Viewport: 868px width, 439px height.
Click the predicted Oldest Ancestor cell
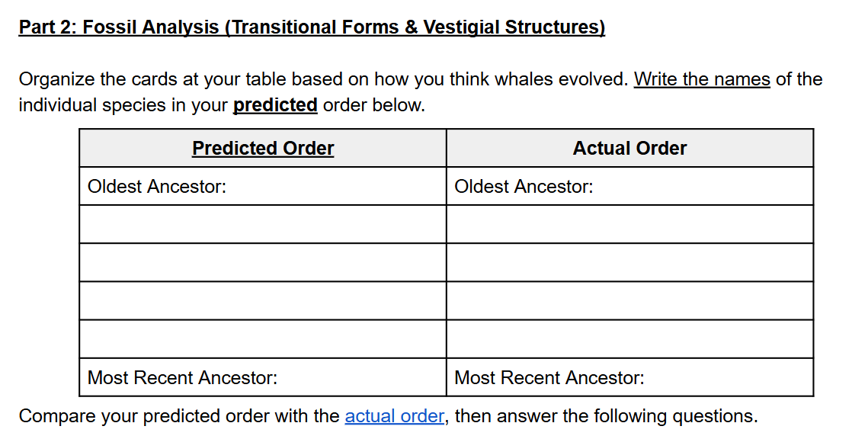tap(263, 187)
